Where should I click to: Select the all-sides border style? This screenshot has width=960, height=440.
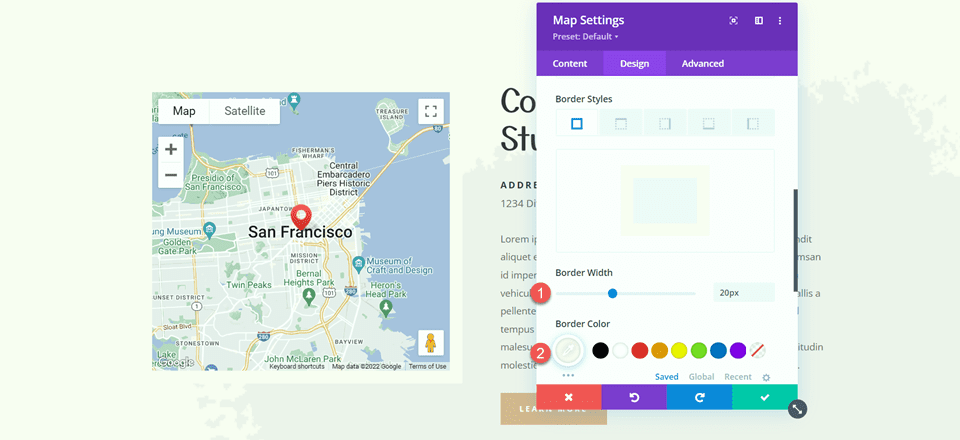coord(577,124)
